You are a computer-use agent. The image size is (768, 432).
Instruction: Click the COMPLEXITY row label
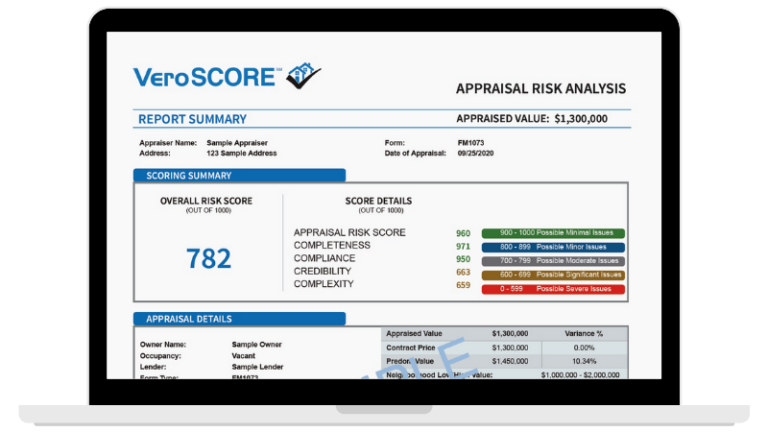[x=323, y=284]
